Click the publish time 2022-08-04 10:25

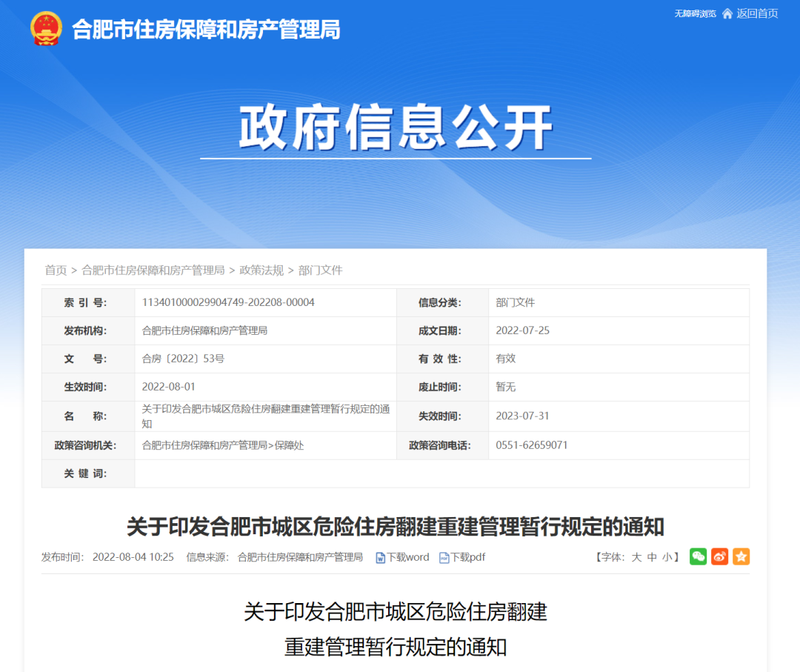coord(133,557)
